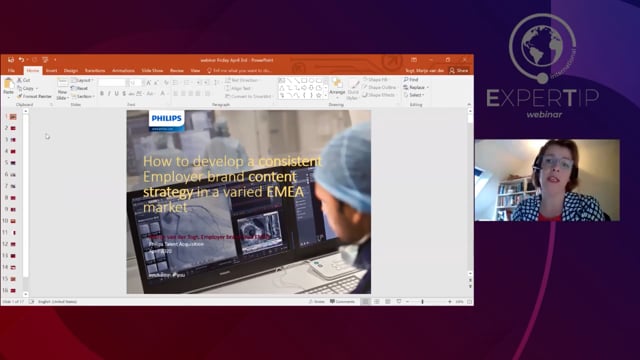This screenshot has width=640, height=360.
Task: Click the Paste clipboard icon
Action: [x=9, y=87]
